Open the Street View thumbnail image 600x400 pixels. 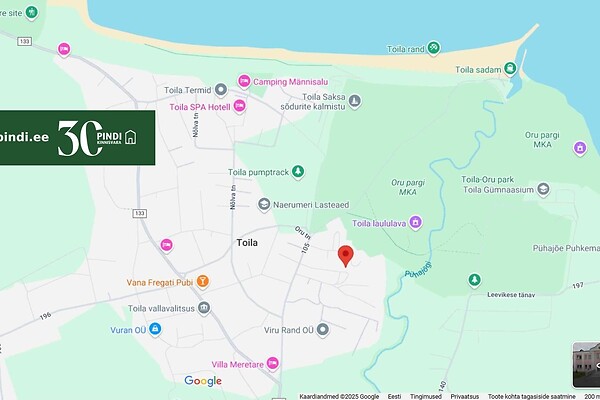[x=586, y=365]
